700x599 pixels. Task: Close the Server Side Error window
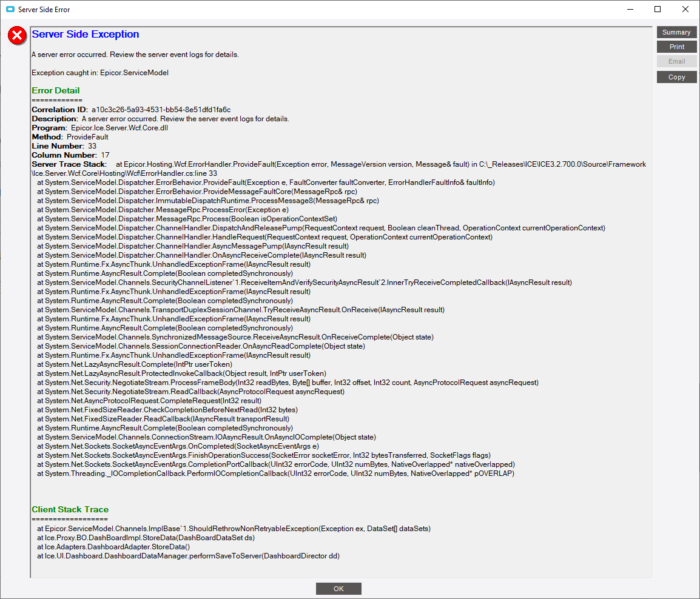[685, 9]
